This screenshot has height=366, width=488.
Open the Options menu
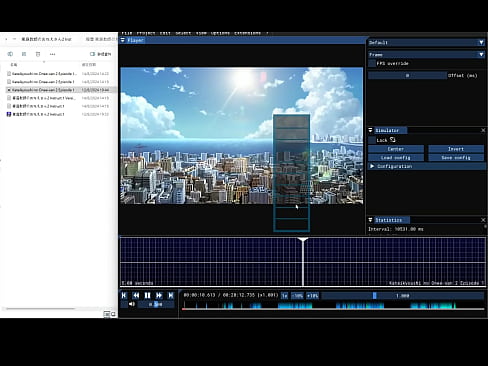tap(220, 33)
